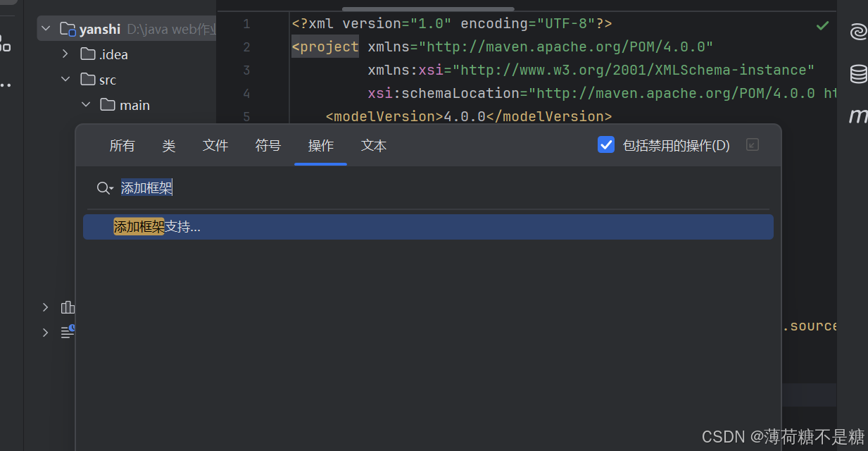Click the yanshi project module folder icon
Viewport: 868px width, 451px height.
[68, 30]
